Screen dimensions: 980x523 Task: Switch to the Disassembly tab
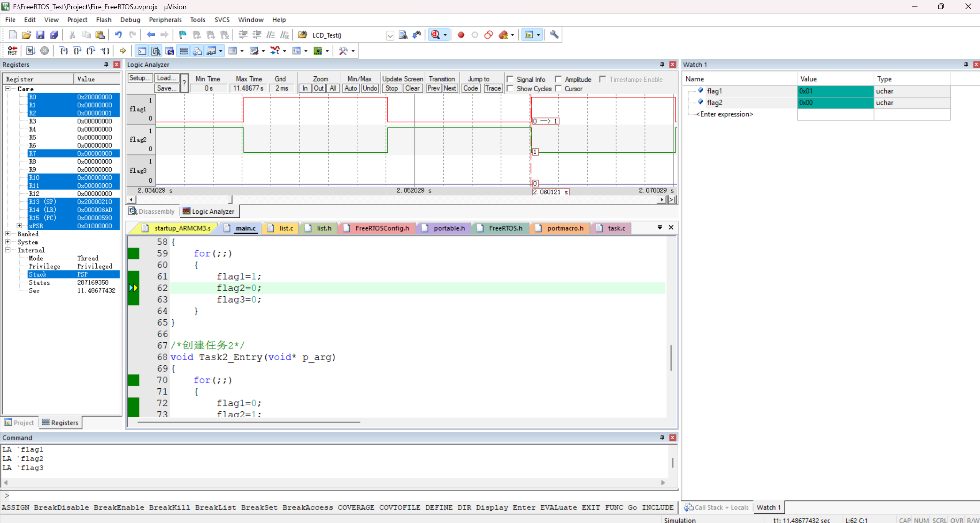pos(152,211)
